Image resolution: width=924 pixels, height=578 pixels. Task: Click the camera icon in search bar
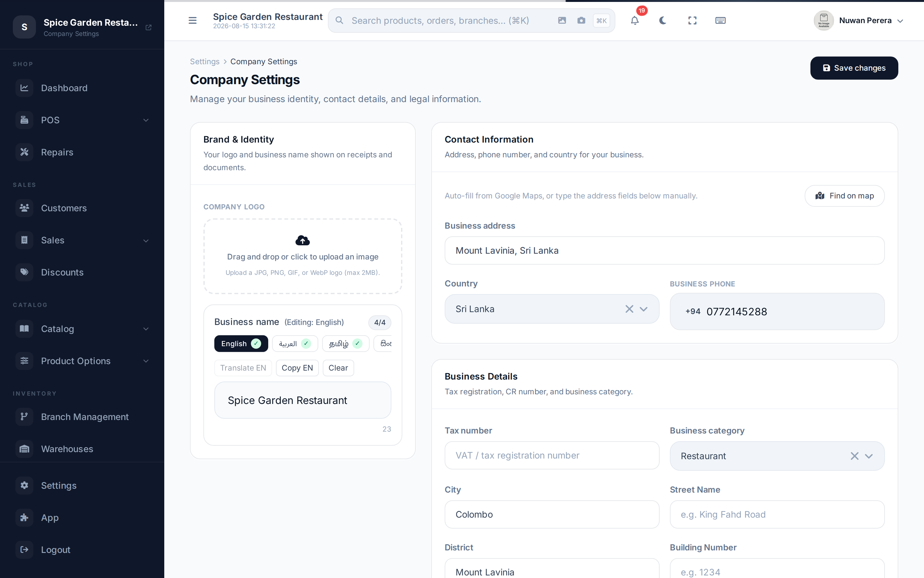[x=581, y=20]
